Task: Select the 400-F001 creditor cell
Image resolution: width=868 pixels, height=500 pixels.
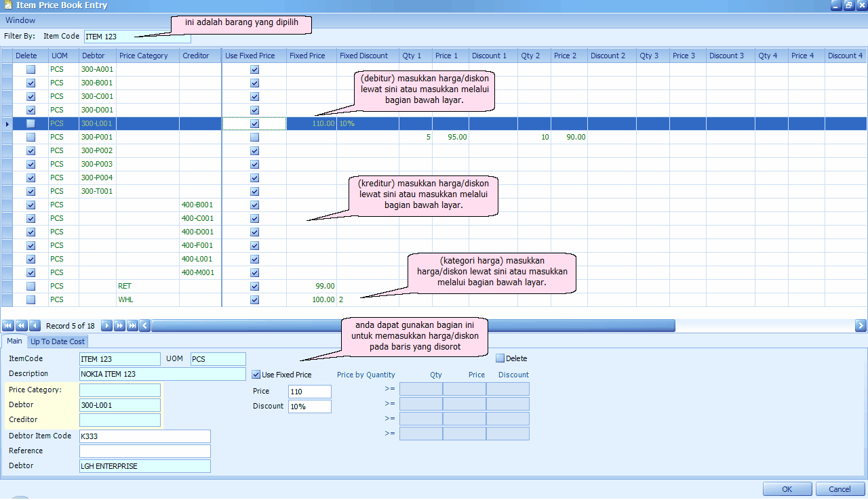Action: coord(200,245)
